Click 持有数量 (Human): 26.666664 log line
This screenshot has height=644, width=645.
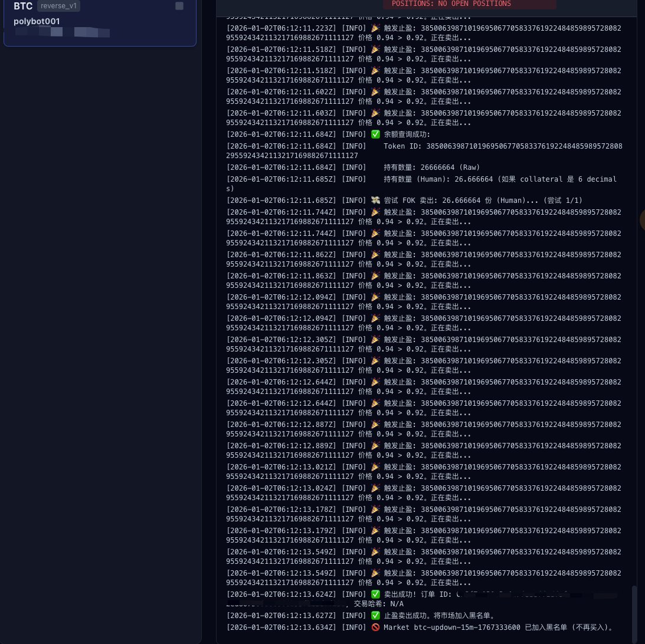point(421,184)
